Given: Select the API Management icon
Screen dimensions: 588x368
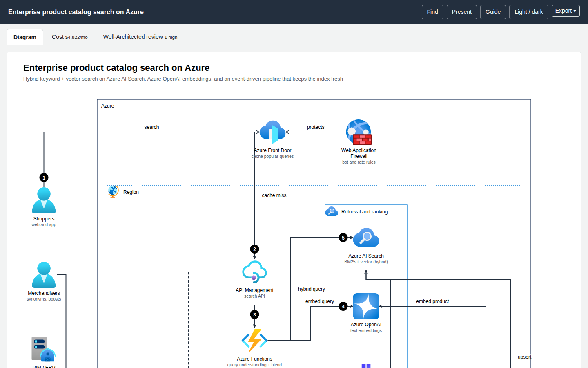Looking at the screenshot, I should 255,272.
